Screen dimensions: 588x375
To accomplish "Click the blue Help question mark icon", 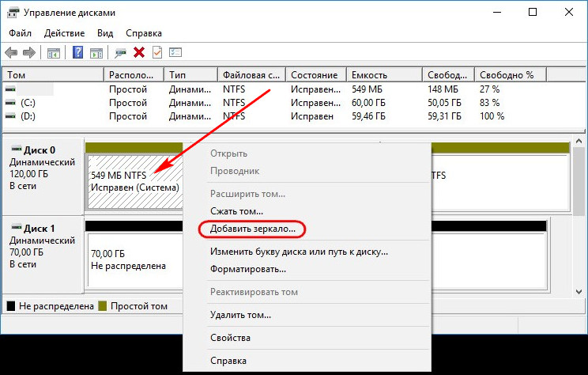I will [77, 52].
